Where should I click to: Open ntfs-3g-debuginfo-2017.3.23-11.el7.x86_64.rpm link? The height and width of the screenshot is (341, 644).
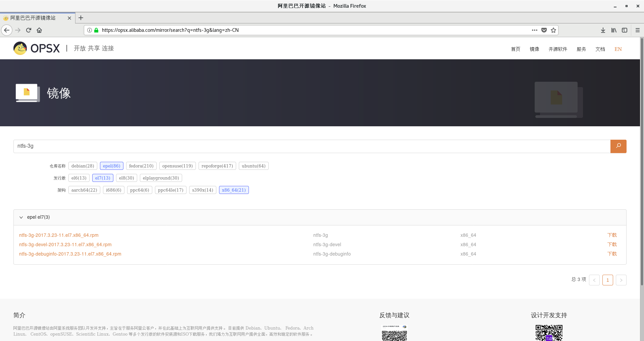70,254
